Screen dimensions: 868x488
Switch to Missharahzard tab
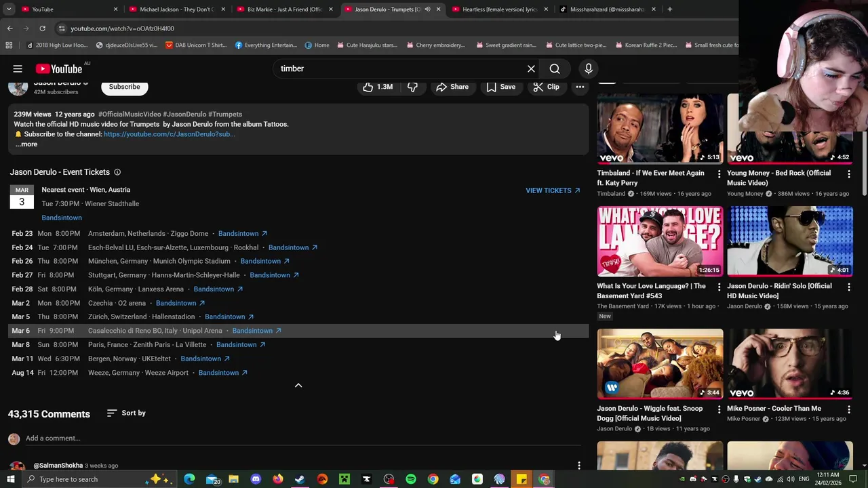point(606,9)
